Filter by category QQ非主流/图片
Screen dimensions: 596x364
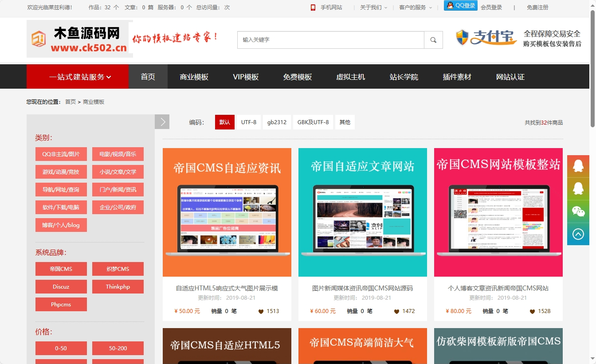(x=61, y=154)
